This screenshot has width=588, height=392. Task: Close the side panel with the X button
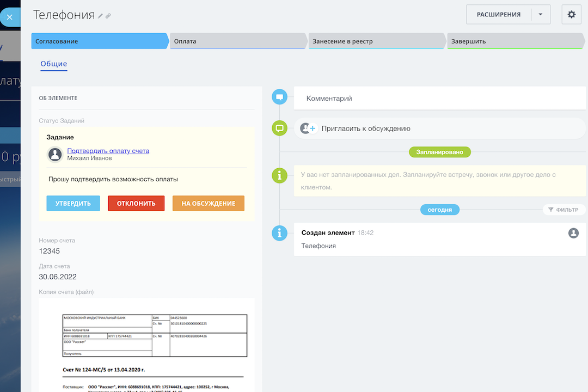[x=9, y=17]
